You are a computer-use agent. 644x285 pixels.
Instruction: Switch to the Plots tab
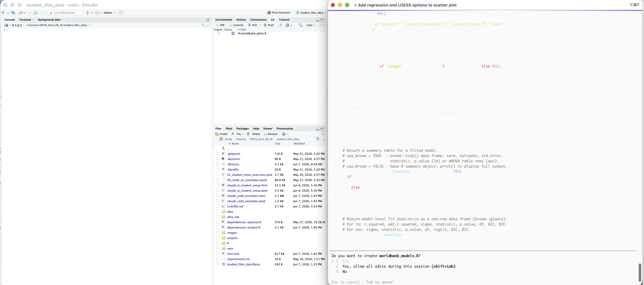pos(229,129)
